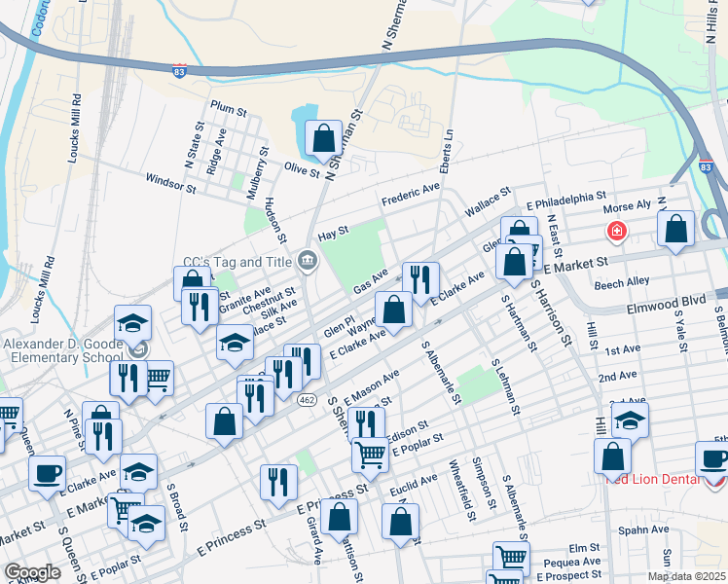Select the Mulberry St label
The image size is (728, 584).
click(258, 173)
